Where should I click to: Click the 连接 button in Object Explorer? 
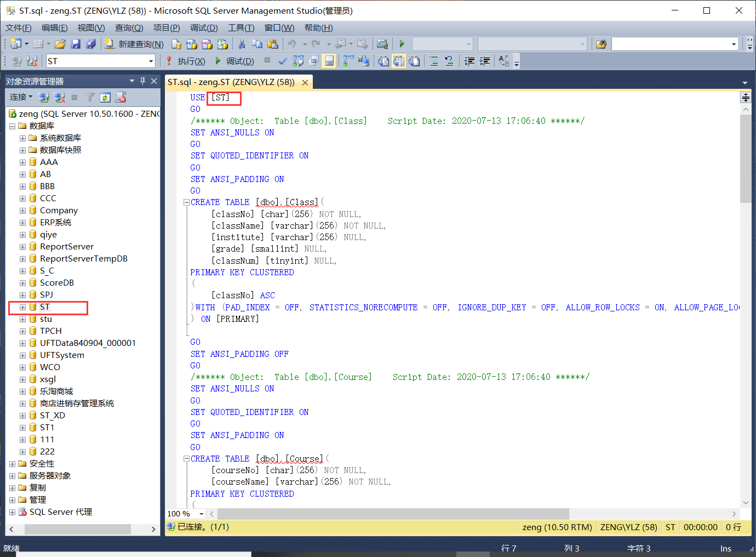point(20,97)
